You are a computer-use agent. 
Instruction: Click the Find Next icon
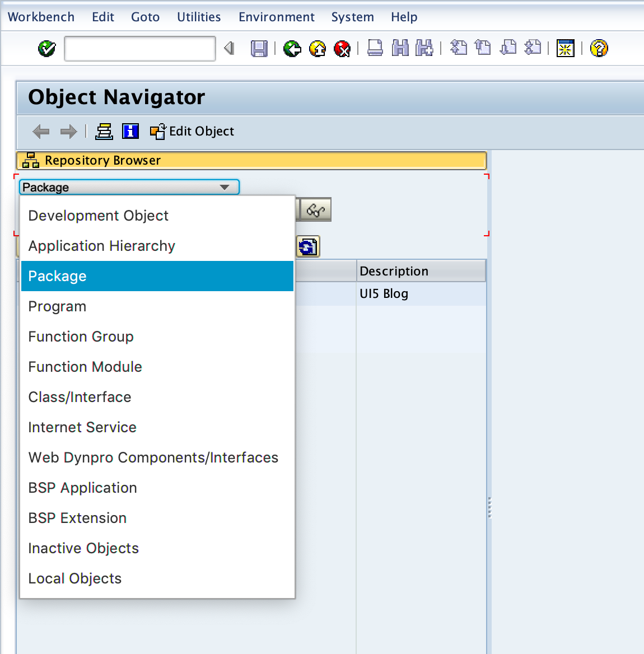(x=424, y=49)
